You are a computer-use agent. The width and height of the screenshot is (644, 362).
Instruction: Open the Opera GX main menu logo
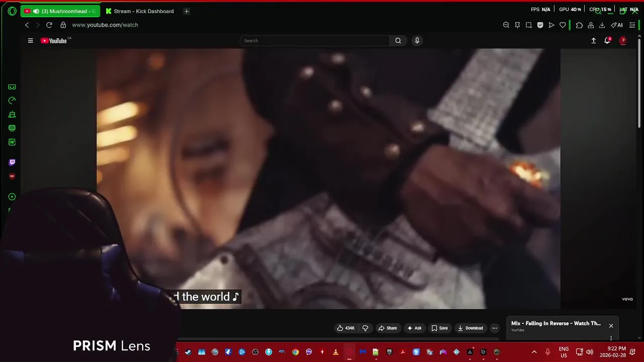click(12, 11)
